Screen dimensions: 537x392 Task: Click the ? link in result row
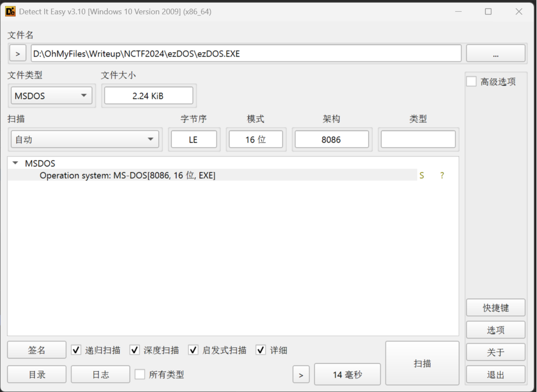[442, 175]
